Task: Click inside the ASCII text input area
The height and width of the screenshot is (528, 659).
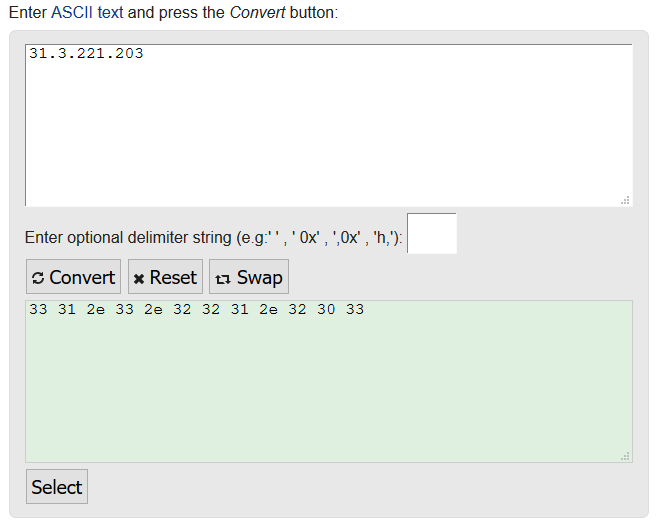Action: (x=328, y=130)
